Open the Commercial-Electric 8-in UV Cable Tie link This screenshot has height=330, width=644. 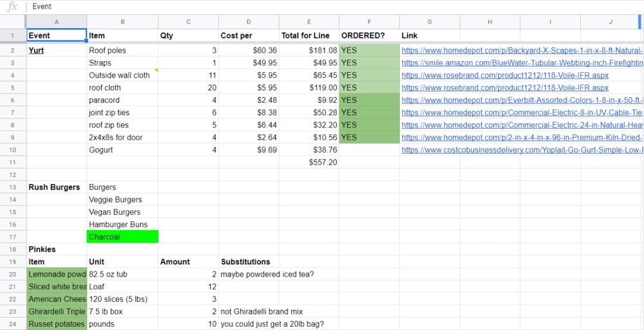click(522, 113)
